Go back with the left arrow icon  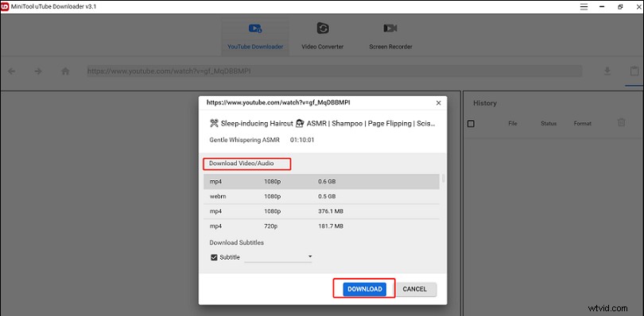11,71
